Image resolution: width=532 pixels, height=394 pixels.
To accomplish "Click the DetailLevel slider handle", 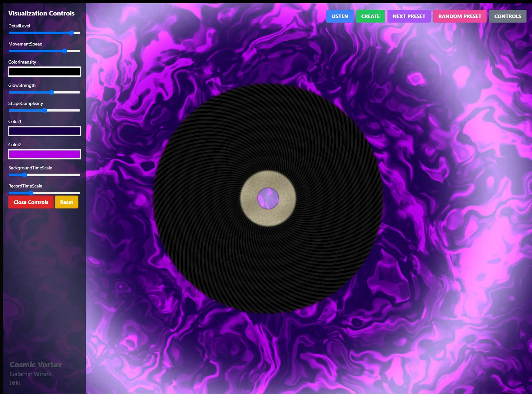I will coord(71,33).
